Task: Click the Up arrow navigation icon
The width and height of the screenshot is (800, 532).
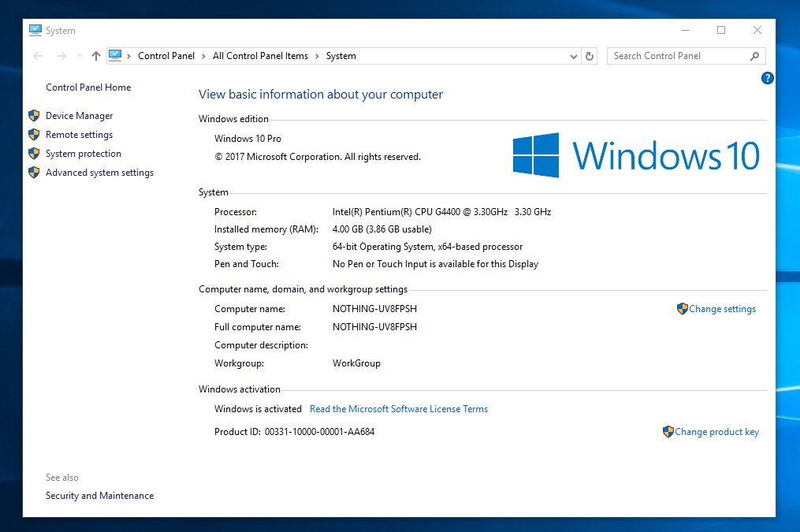Action: pyautogui.click(x=96, y=56)
